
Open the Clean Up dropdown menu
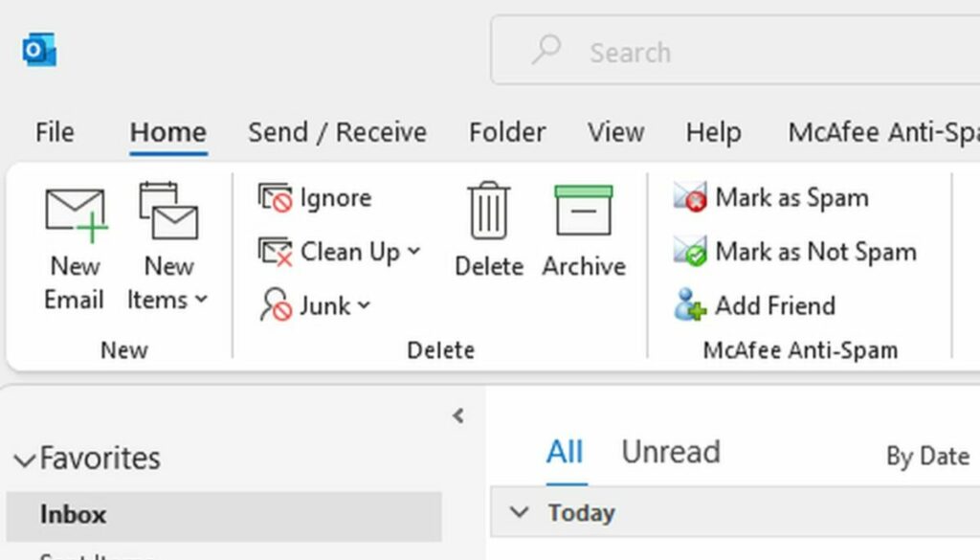(413, 252)
